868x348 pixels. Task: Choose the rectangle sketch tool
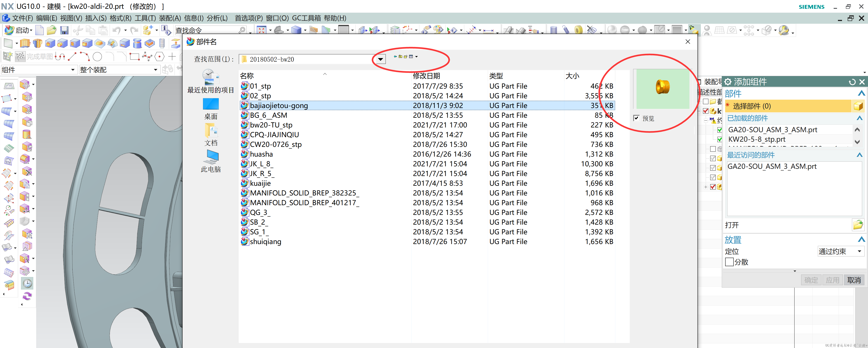pyautogui.click(x=134, y=56)
